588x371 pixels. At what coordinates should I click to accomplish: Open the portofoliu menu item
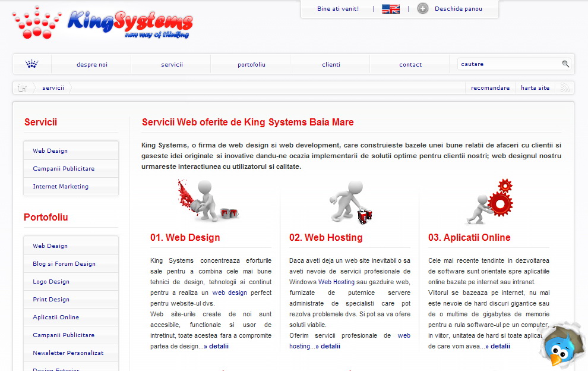[x=251, y=65]
